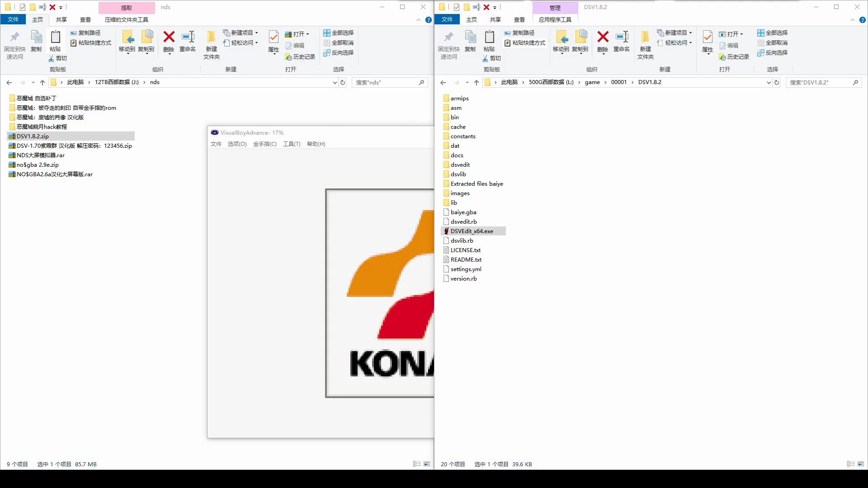Click Properties icon in right DSV1.8.2 window

coord(708,42)
